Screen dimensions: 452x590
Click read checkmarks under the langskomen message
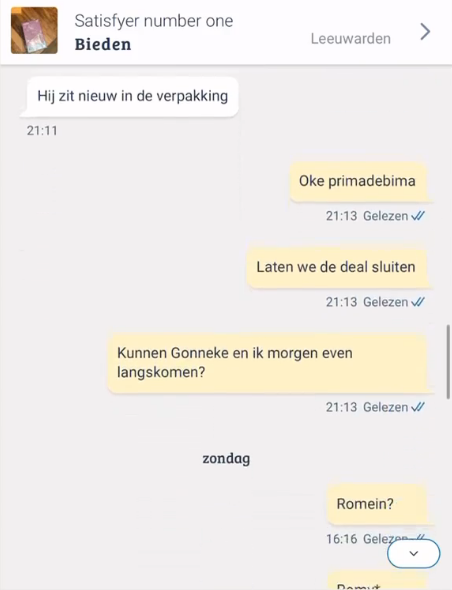(x=418, y=407)
